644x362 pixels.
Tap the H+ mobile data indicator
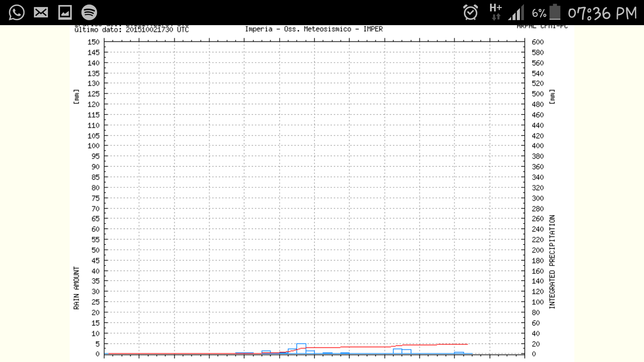click(495, 12)
